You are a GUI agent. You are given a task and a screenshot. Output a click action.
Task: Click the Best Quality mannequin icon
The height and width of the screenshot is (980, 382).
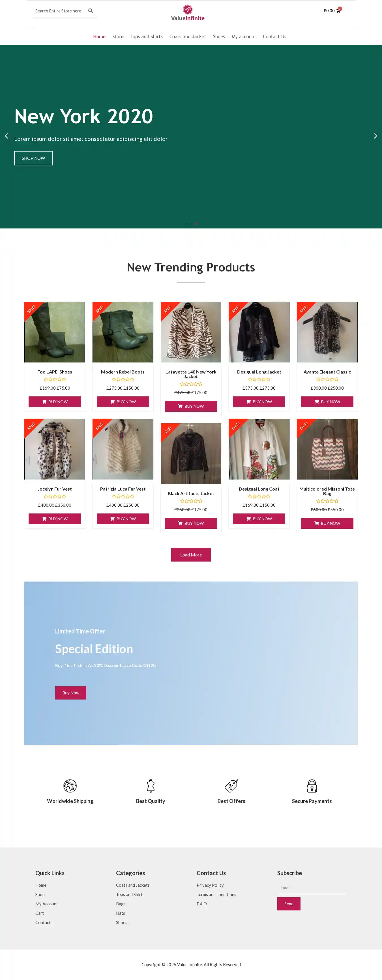point(151,785)
